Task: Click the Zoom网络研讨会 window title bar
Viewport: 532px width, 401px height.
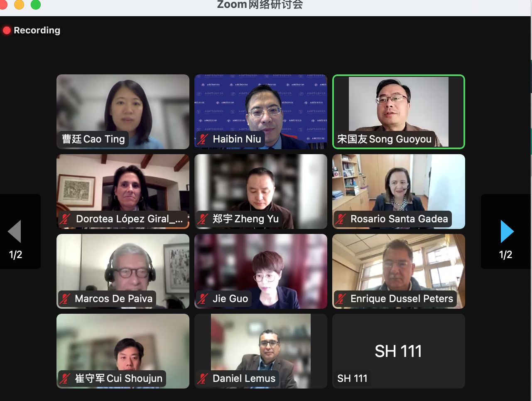Action: coord(260,5)
